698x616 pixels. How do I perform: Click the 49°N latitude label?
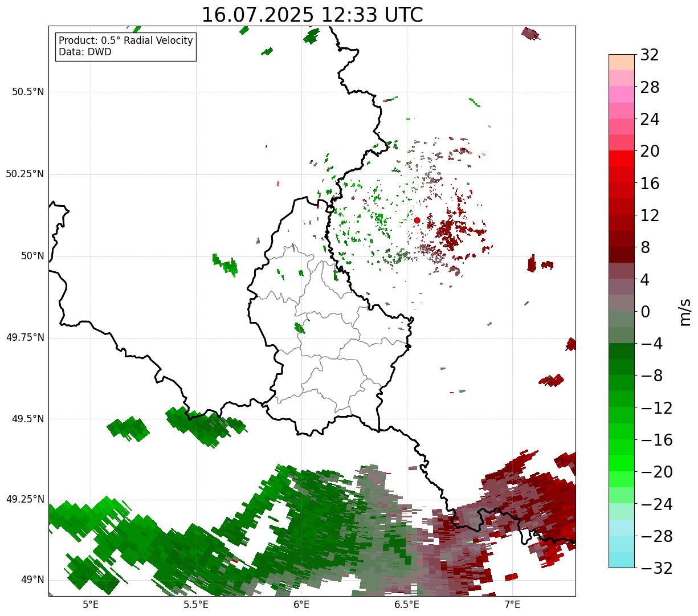click(32, 580)
